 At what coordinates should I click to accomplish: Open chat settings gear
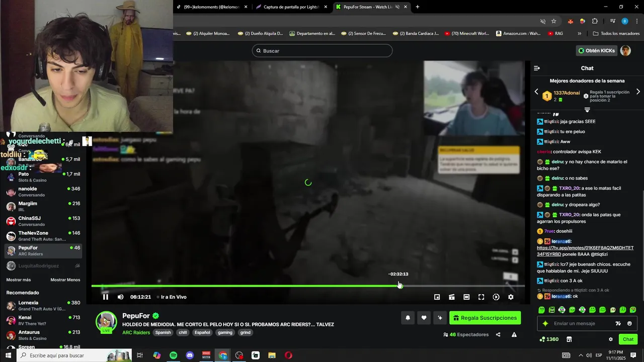(x=611, y=339)
